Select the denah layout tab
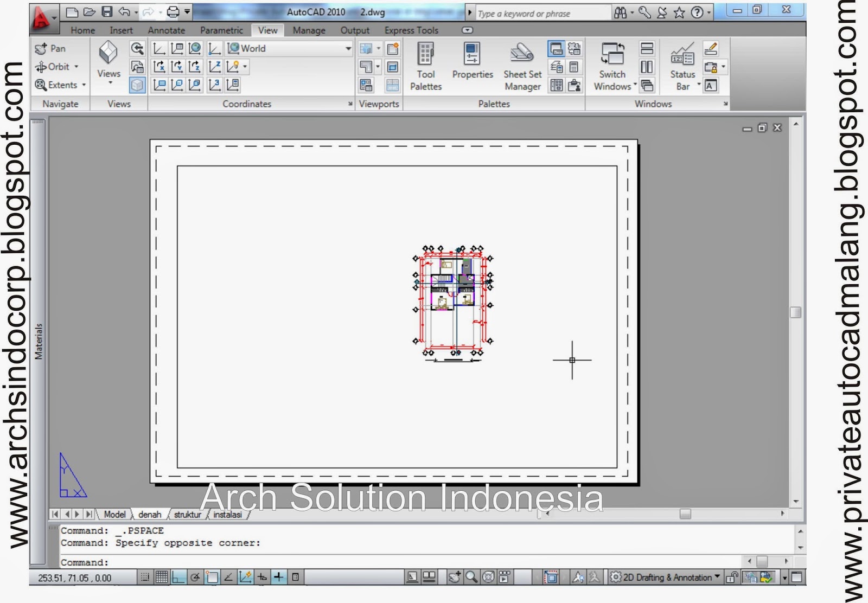868x603 pixels. 150,514
